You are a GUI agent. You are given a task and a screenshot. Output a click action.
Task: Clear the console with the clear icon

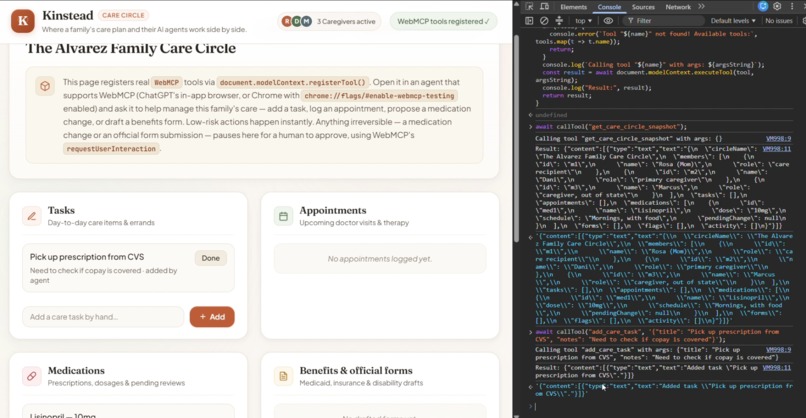pos(544,21)
